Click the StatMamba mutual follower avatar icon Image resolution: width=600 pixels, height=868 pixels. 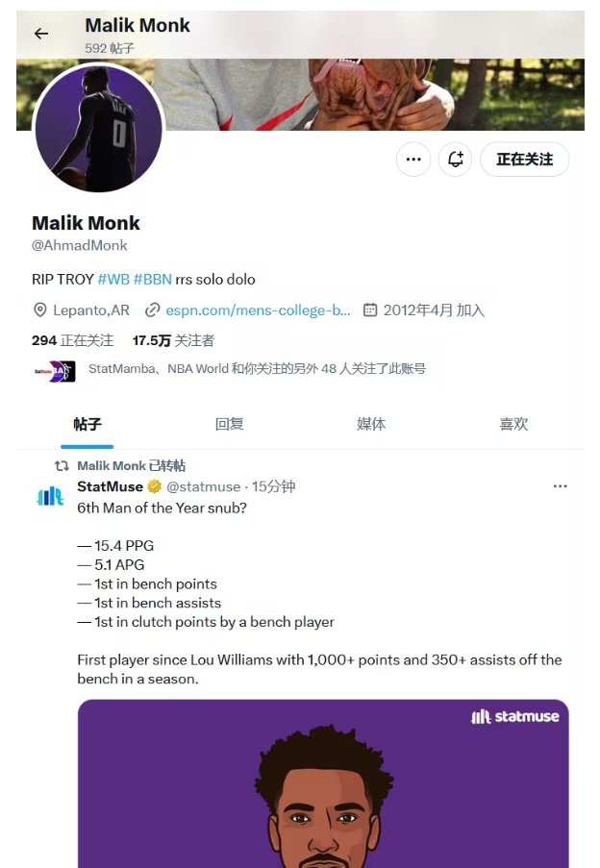[55, 371]
